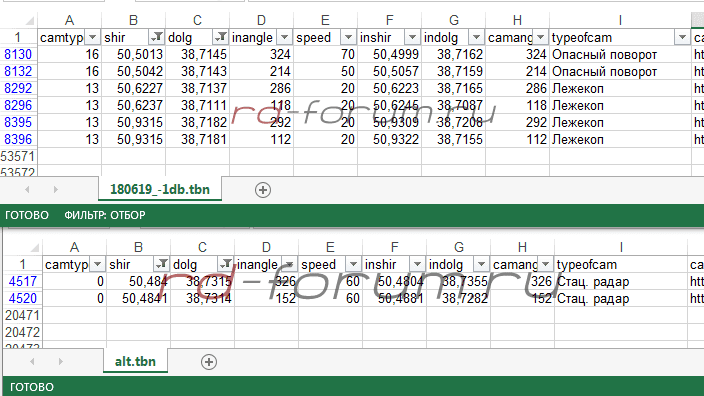Screen dimensions: 704x396
Task: Switch to the alt.tbn sheet tab
Action: click(x=135, y=361)
